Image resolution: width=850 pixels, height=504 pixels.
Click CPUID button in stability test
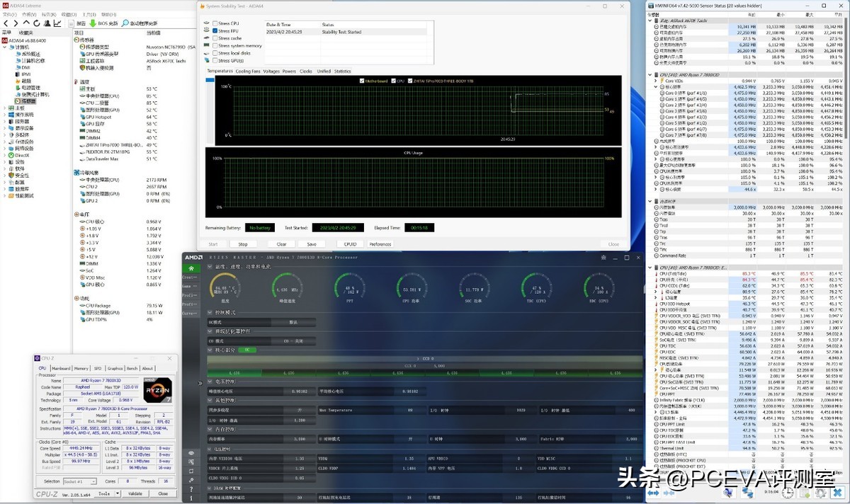point(350,244)
